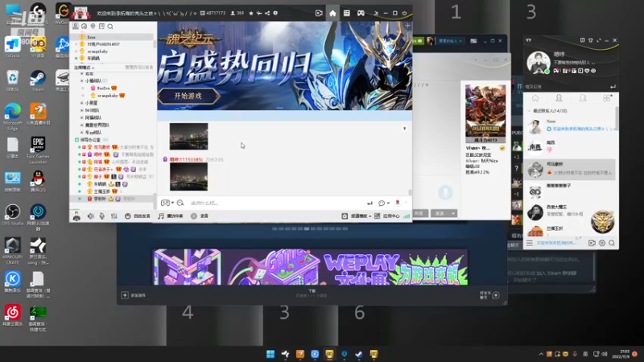Collapse the 小橘战队 channel node
This screenshot has width=644, height=362.
(x=82, y=80)
